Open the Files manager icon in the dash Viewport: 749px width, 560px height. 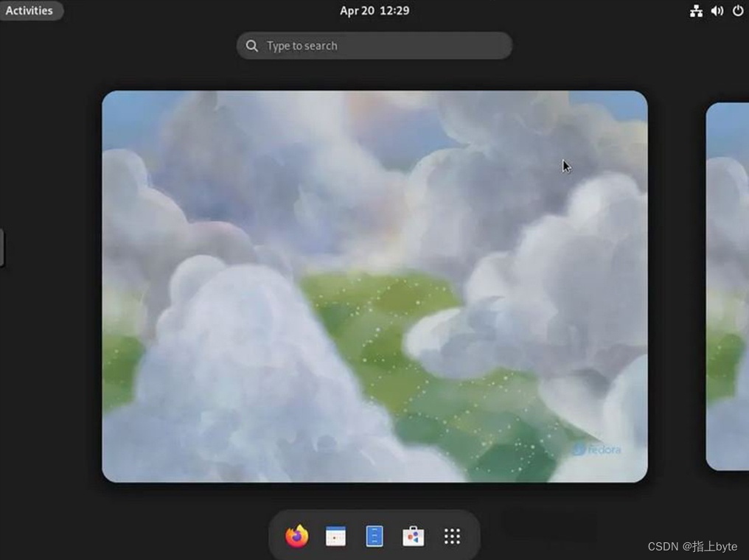click(x=374, y=536)
